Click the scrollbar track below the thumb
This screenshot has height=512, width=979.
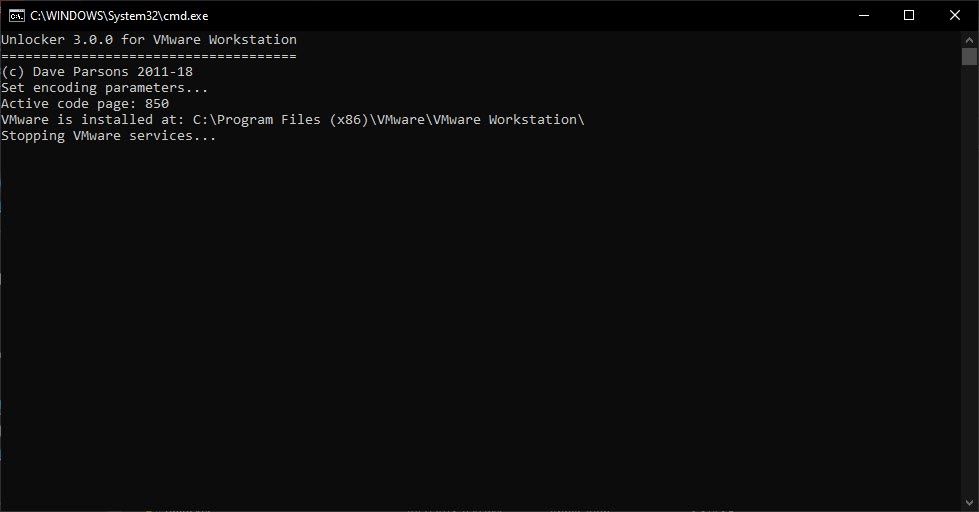[x=969, y=300]
